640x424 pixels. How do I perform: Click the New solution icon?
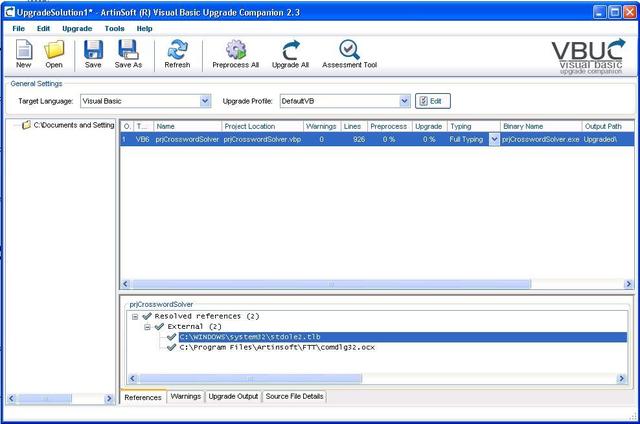tap(24, 54)
